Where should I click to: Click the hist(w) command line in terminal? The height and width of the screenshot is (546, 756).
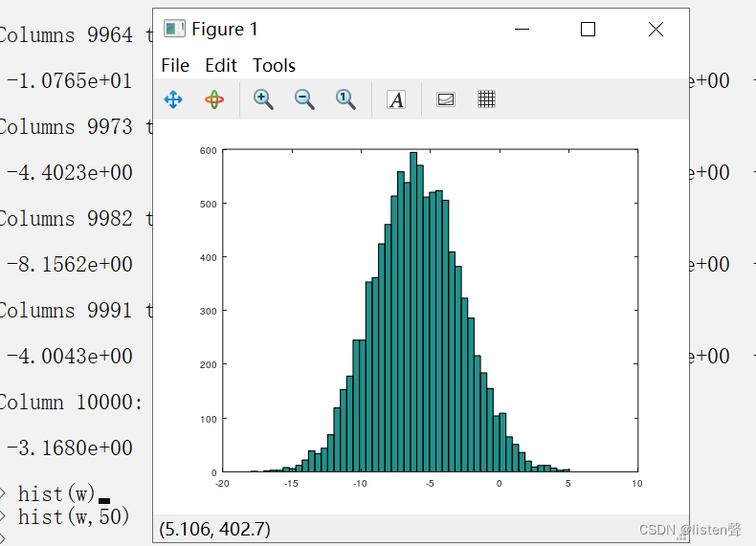point(56,494)
